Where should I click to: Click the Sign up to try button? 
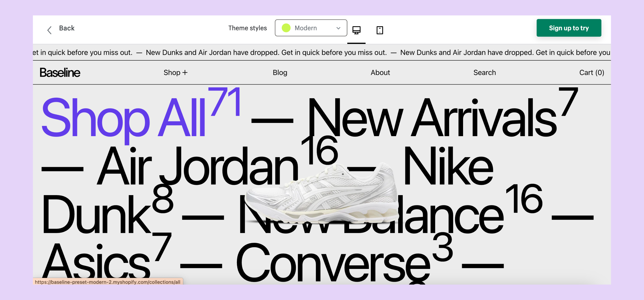(569, 28)
